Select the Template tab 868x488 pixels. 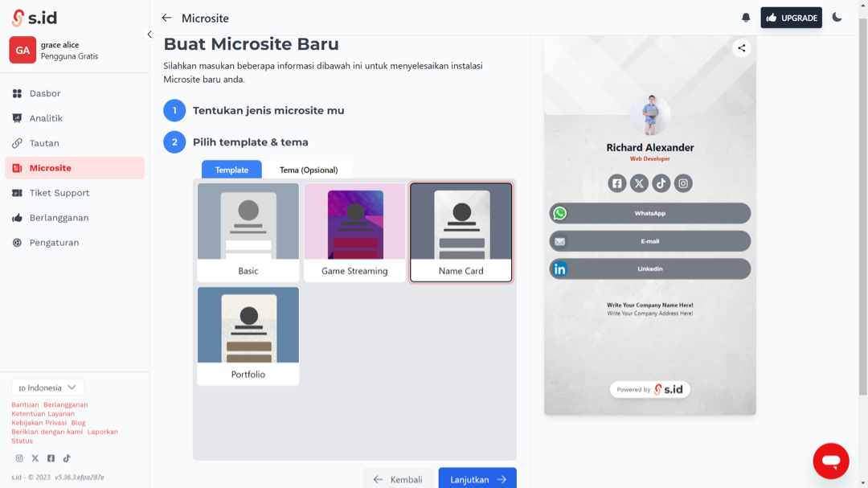(231, 170)
